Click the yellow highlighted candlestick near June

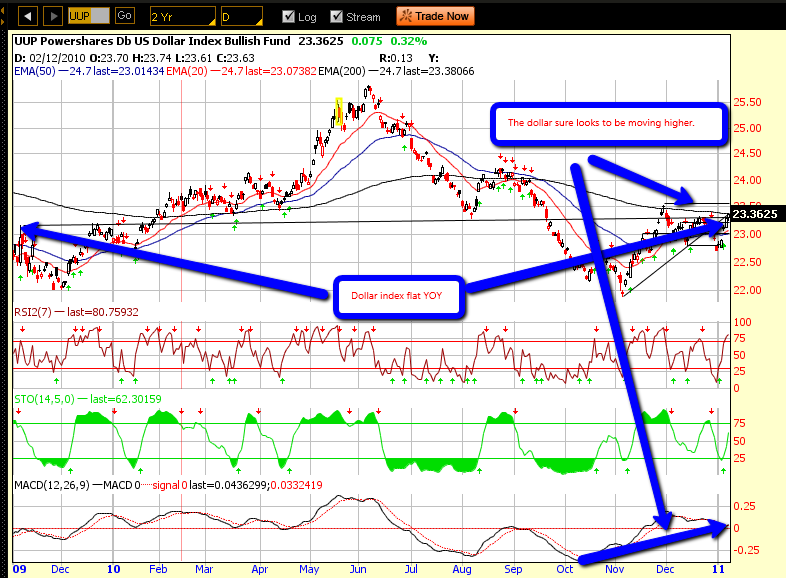[339, 111]
